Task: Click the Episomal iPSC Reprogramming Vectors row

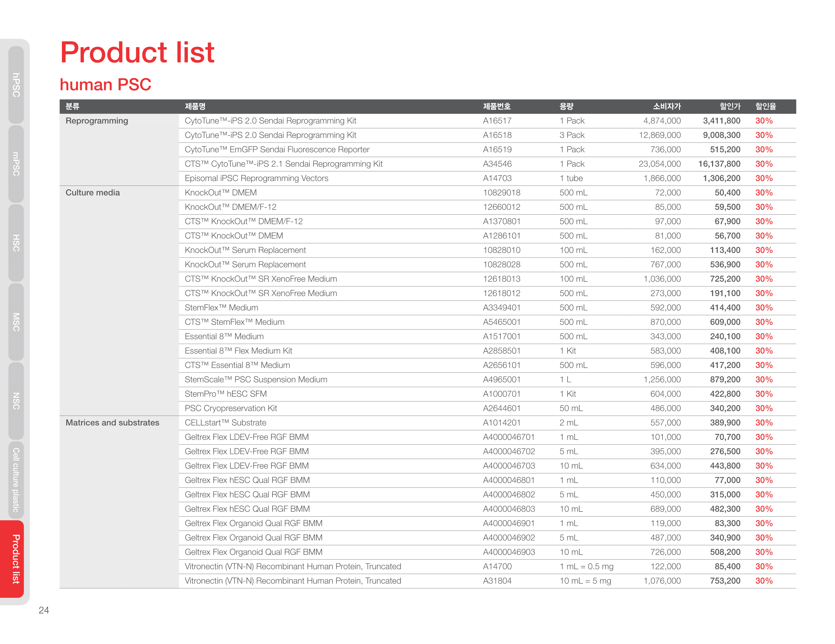Action: (256, 178)
